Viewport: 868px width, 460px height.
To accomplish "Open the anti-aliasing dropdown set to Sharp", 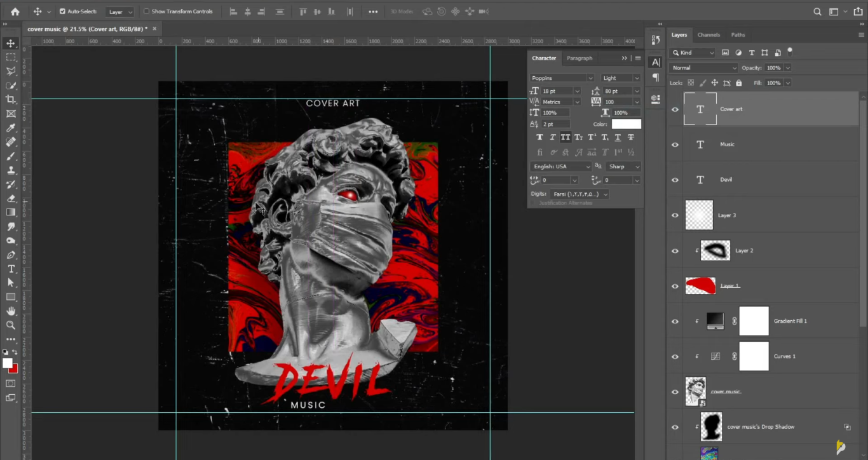I will [622, 166].
